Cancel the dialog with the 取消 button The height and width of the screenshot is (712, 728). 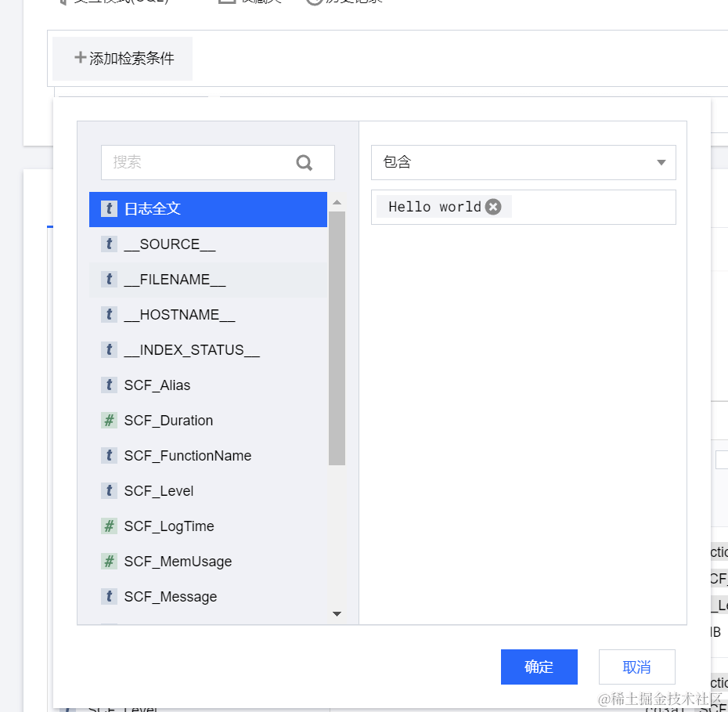[x=636, y=667]
